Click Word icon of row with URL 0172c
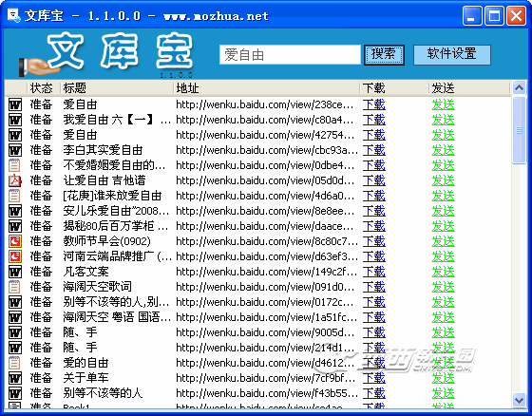This screenshot has height=416, width=532. coord(15,302)
